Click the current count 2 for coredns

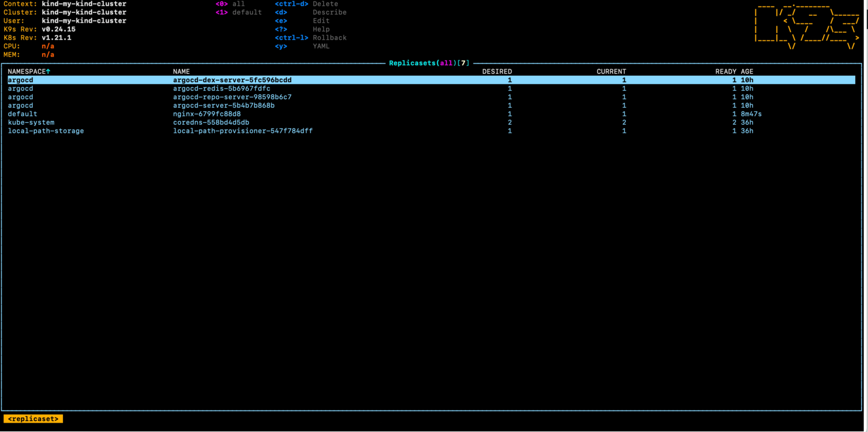pos(624,122)
